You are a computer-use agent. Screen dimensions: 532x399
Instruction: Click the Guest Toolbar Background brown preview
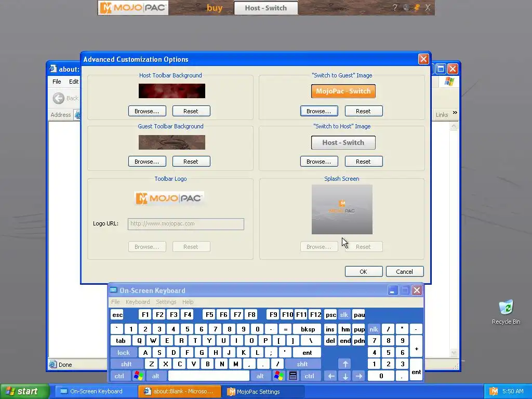coord(171,142)
